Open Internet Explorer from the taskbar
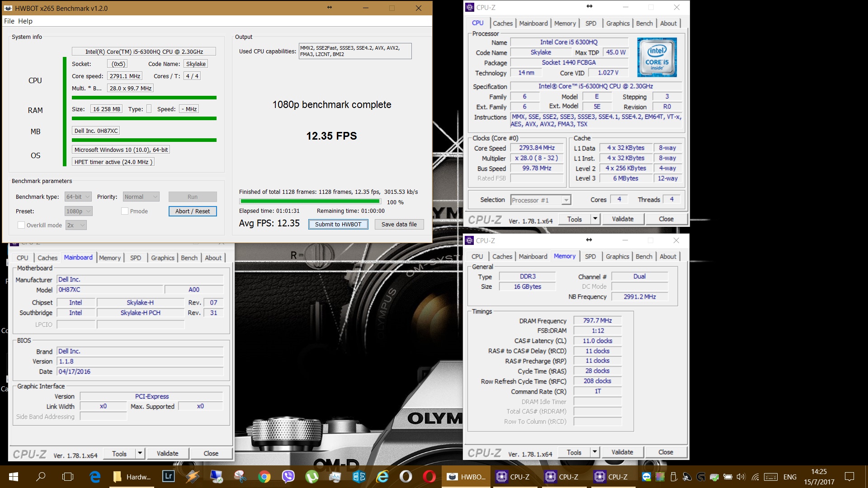This screenshot has height=488, width=868. click(382, 476)
